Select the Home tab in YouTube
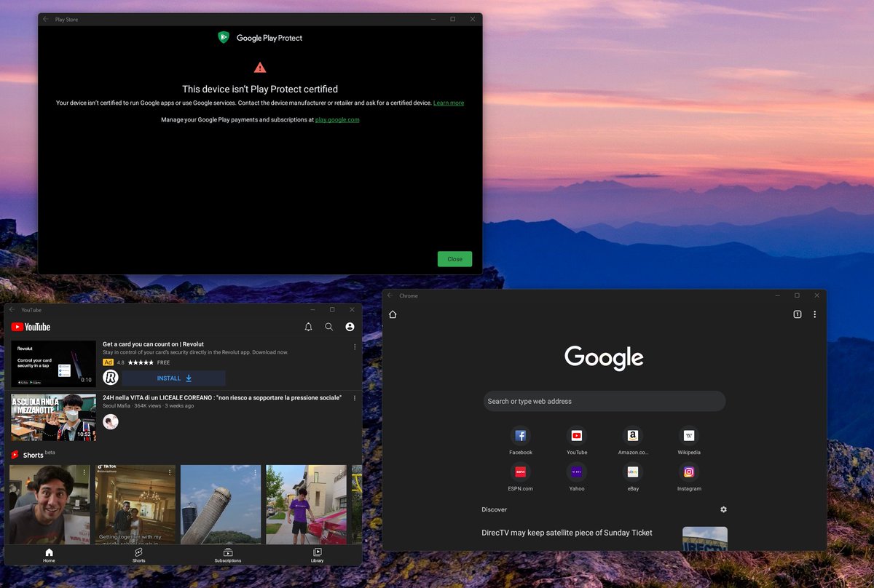Image resolution: width=874 pixels, height=588 pixels. pos(49,555)
